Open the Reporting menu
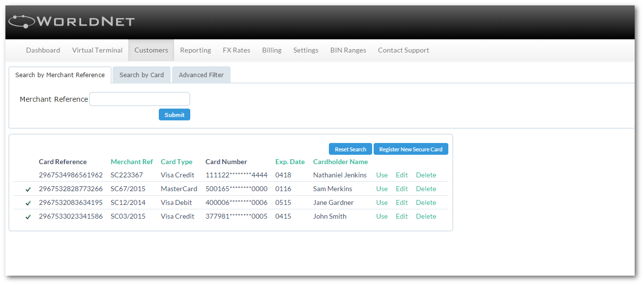This screenshot has height=285, width=644. (195, 50)
